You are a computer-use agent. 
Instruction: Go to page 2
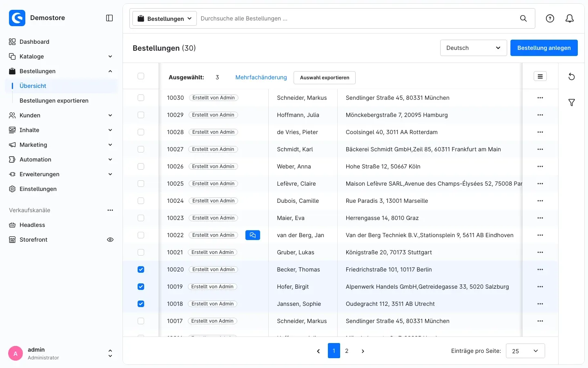(x=347, y=351)
